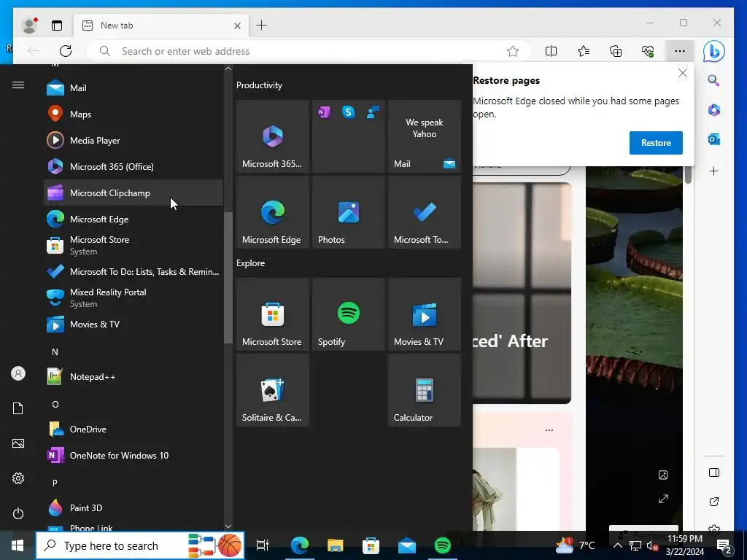Viewport: 747px width, 560px height.
Task: Open Edge Favorites list
Action: [x=583, y=51]
